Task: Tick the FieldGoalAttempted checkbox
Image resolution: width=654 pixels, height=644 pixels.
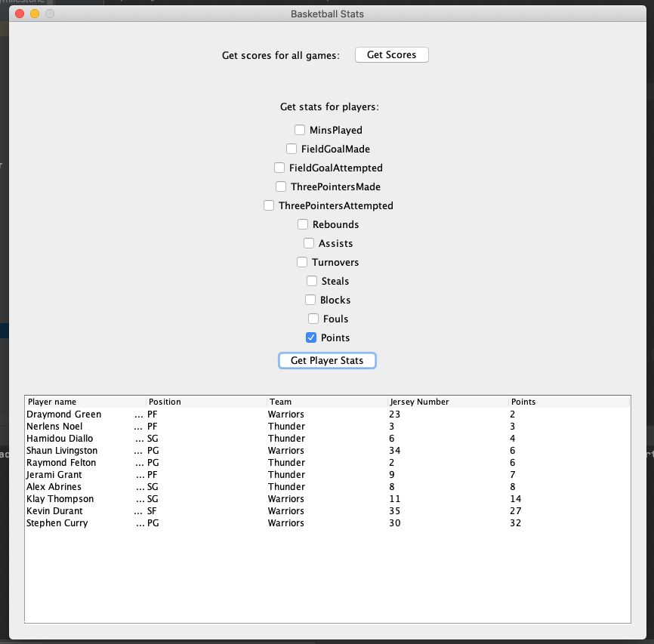Action: pyautogui.click(x=279, y=168)
